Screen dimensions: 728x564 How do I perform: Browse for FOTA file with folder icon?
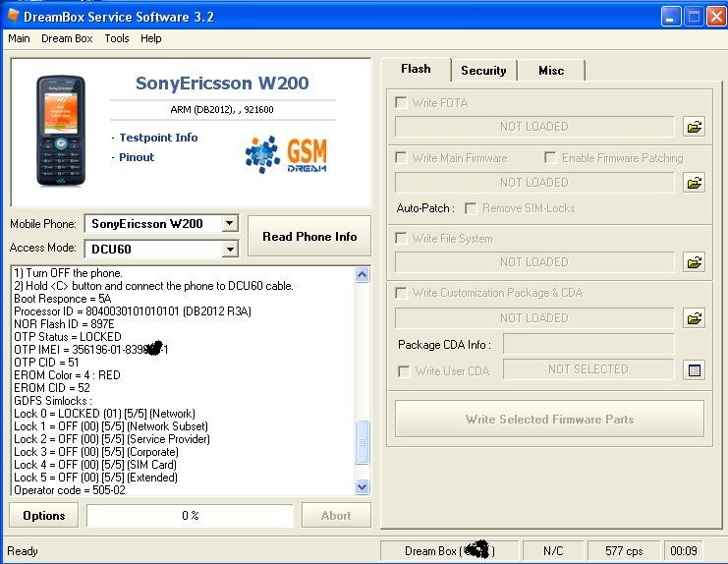695,127
